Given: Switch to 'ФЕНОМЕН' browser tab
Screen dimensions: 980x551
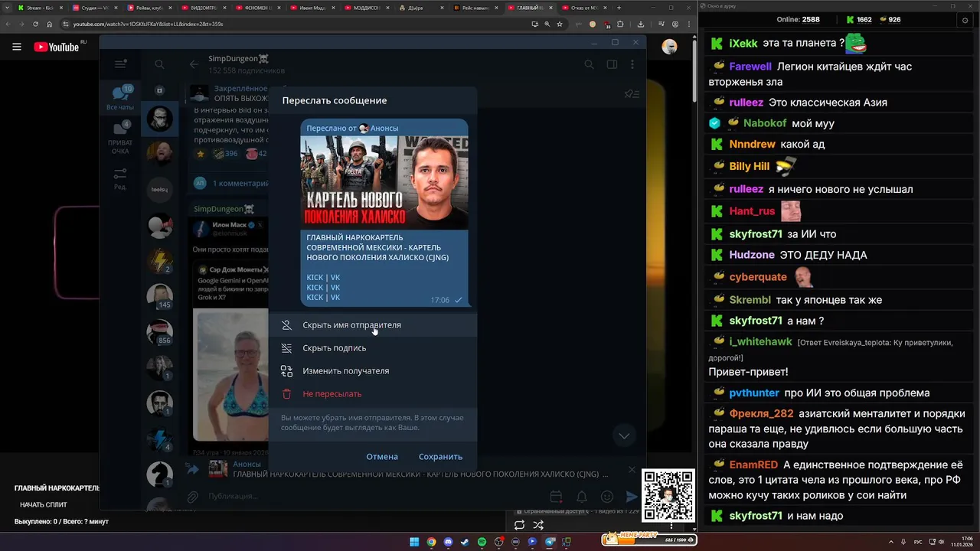Looking at the screenshot, I should pyautogui.click(x=259, y=8).
